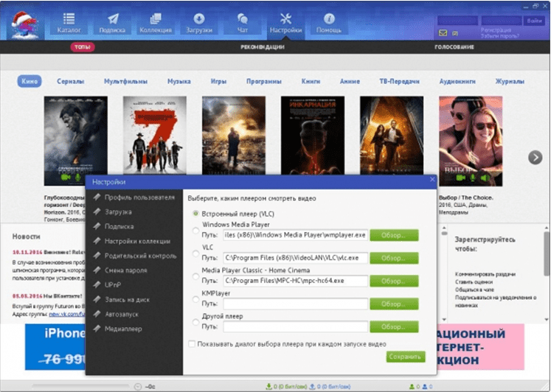Viewport: 551px width, 392px height.
Task: Open Профиль пользователя in the settings sidebar
Action: click(x=139, y=197)
